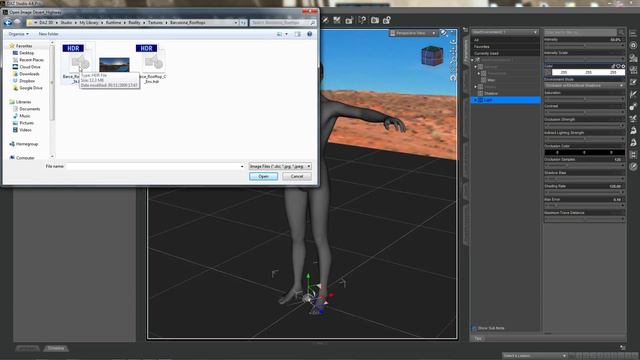This screenshot has height=360, width=640.
Task: Click the File name input field
Action: pyautogui.click(x=155, y=167)
